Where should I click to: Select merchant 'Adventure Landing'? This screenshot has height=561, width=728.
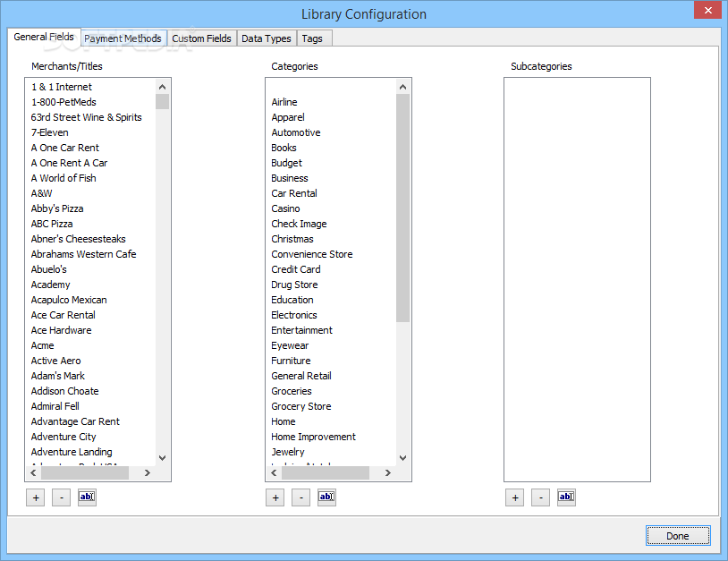(x=72, y=452)
